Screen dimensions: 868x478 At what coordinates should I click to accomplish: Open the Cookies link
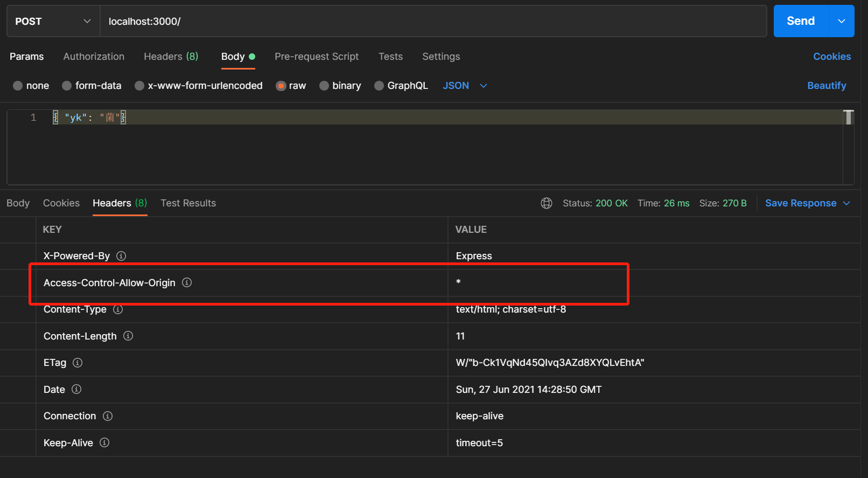832,57
